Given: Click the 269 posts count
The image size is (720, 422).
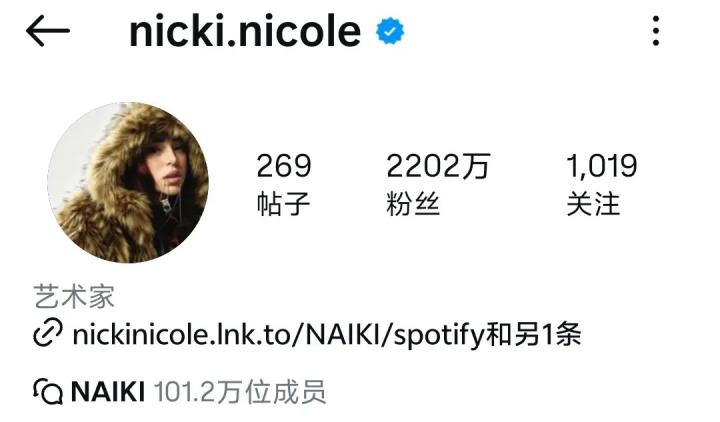Looking at the screenshot, I should click(x=284, y=166).
